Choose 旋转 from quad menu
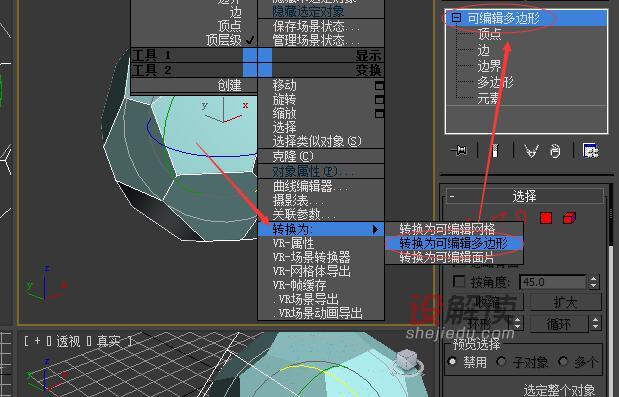The width and height of the screenshot is (619, 397). tap(285, 99)
